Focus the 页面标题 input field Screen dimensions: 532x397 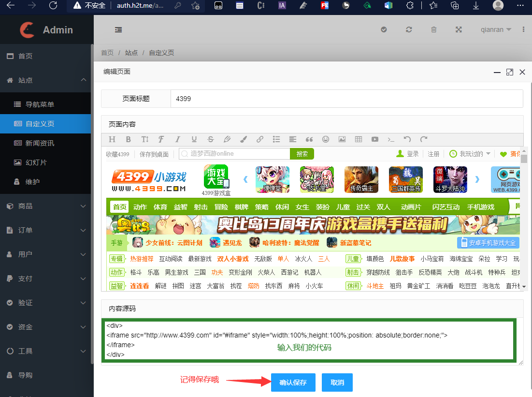click(x=346, y=99)
